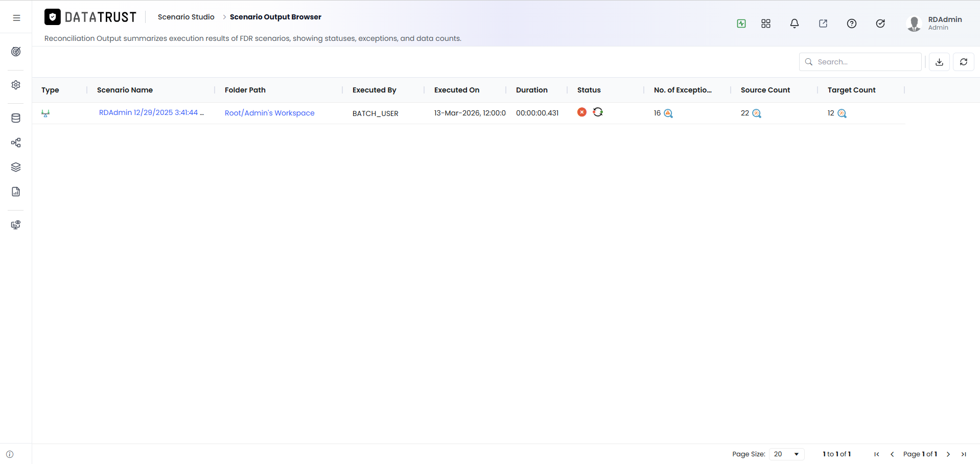Click the green activity monitor icon

741,24
